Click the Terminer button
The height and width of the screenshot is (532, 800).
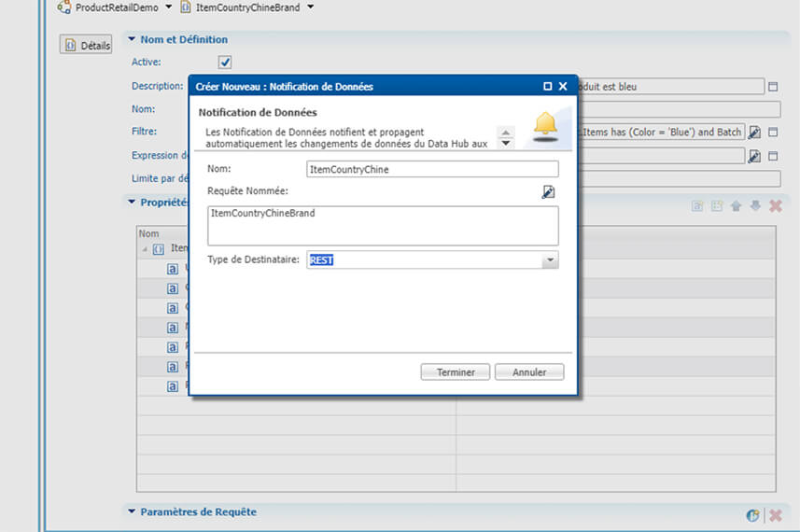point(456,372)
